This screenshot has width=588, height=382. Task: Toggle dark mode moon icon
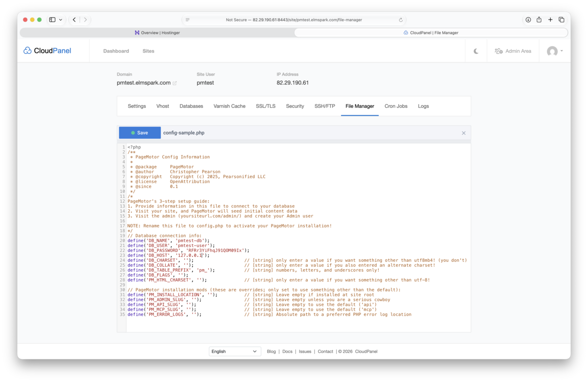[x=476, y=51]
